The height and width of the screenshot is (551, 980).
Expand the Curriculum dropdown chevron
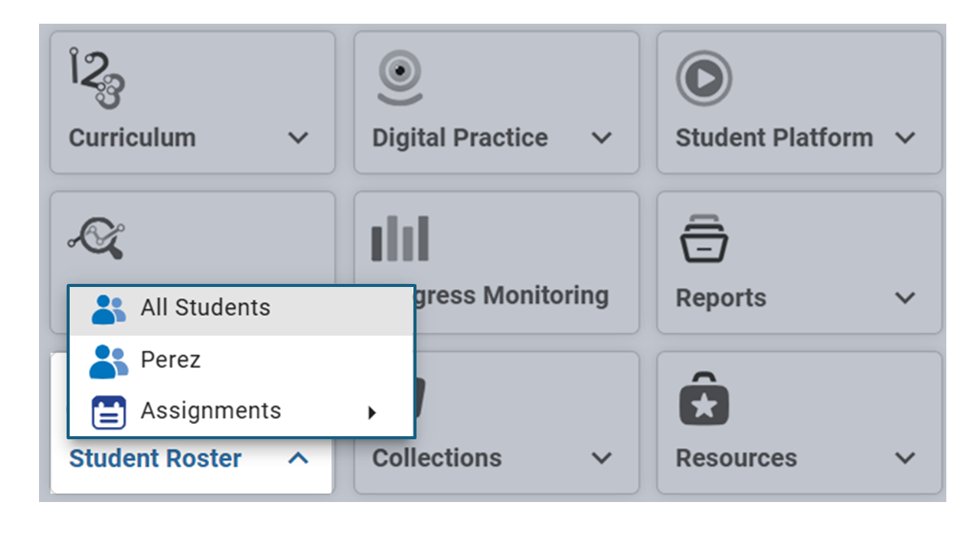(298, 139)
